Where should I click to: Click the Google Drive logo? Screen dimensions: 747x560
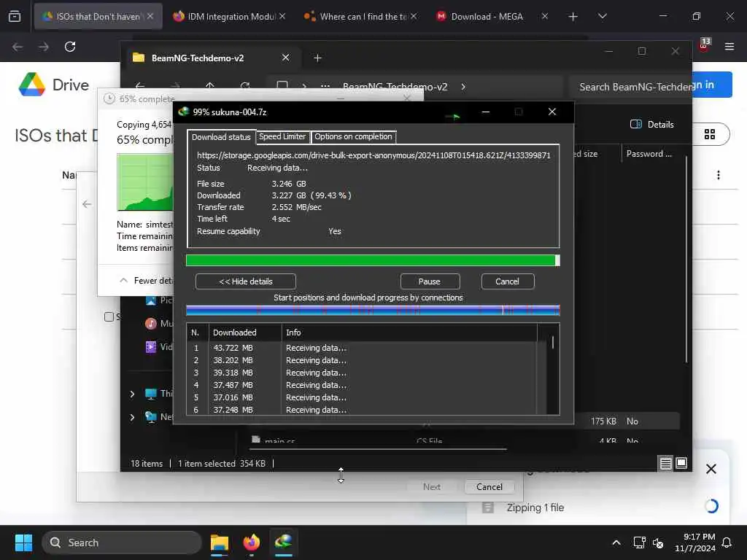coord(32,85)
